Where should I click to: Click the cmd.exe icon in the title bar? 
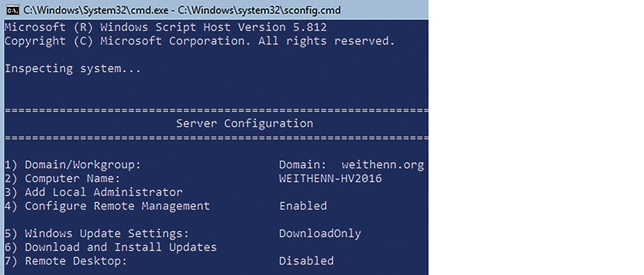tap(13, 10)
